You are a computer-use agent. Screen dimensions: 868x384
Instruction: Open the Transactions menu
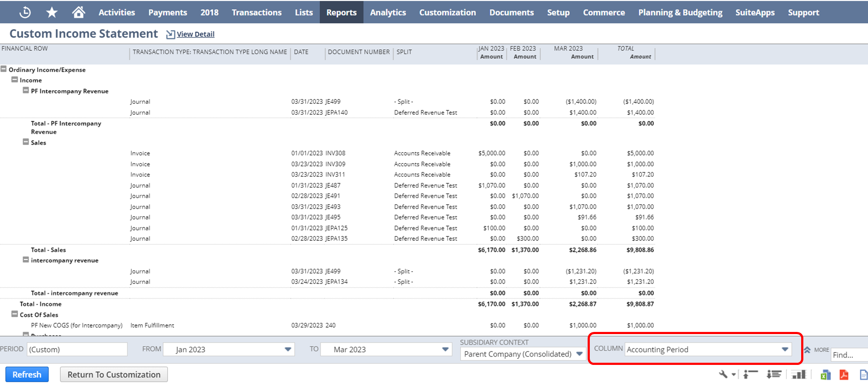256,13
